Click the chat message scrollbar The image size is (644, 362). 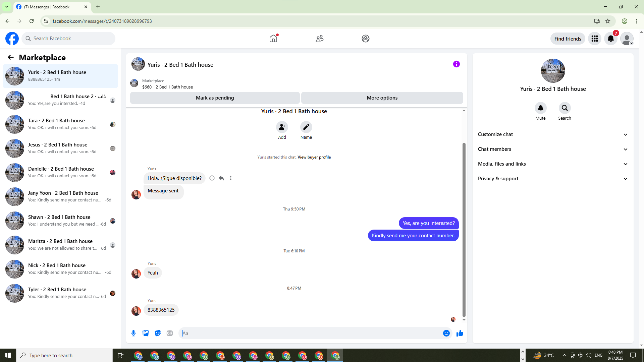click(464, 230)
